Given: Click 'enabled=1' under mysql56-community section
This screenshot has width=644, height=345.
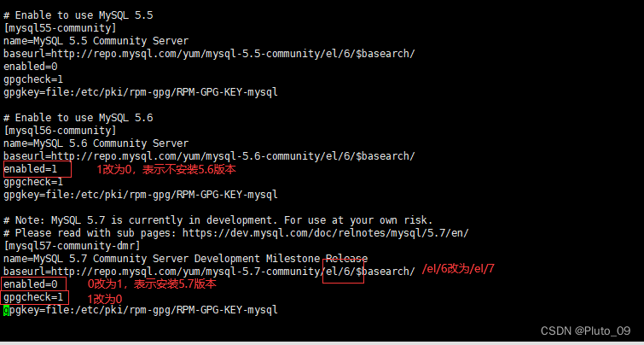Looking at the screenshot, I should [x=31, y=169].
